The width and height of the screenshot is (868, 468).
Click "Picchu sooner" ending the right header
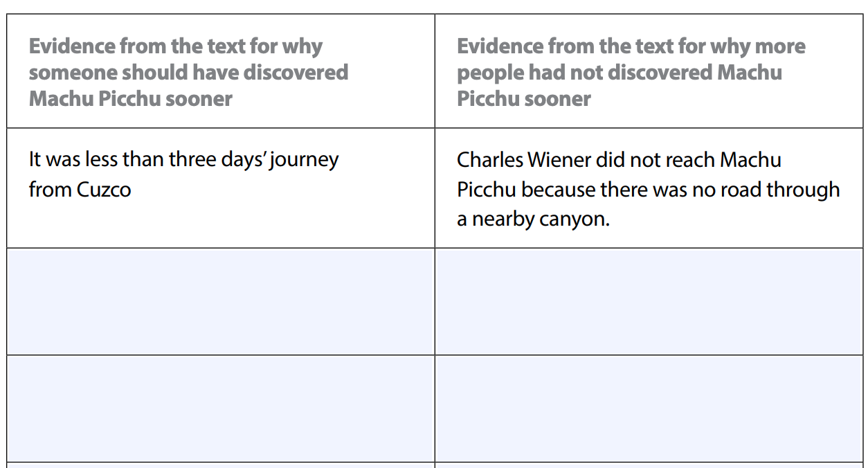tap(523, 99)
